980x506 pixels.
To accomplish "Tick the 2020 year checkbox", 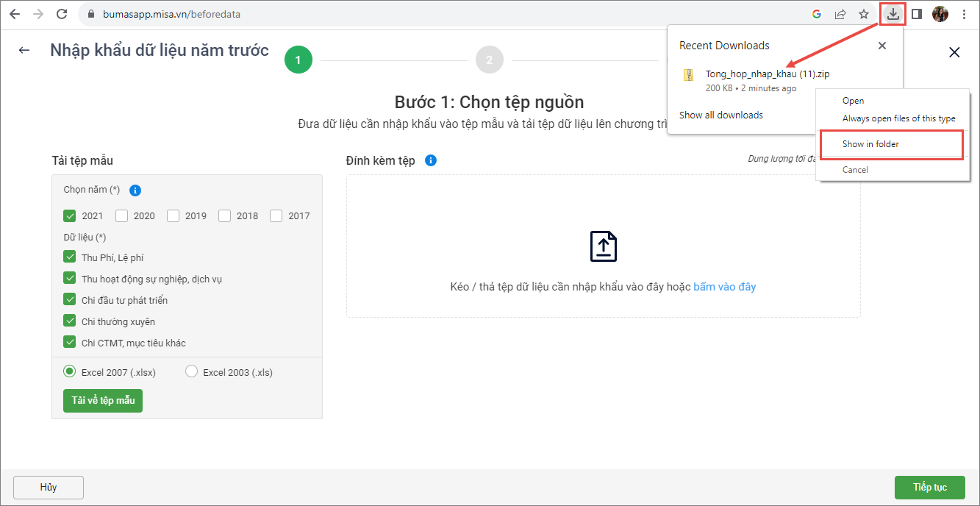I will [x=122, y=215].
